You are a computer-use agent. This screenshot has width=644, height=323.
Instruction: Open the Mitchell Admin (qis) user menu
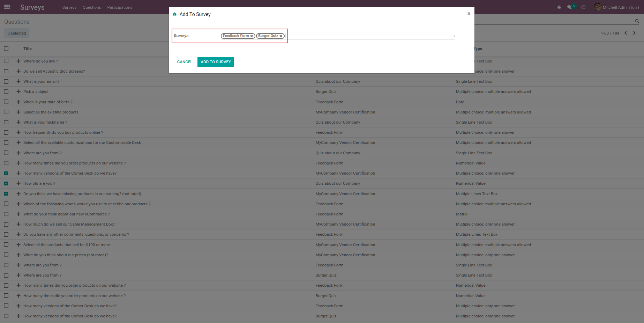coord(616,7)
